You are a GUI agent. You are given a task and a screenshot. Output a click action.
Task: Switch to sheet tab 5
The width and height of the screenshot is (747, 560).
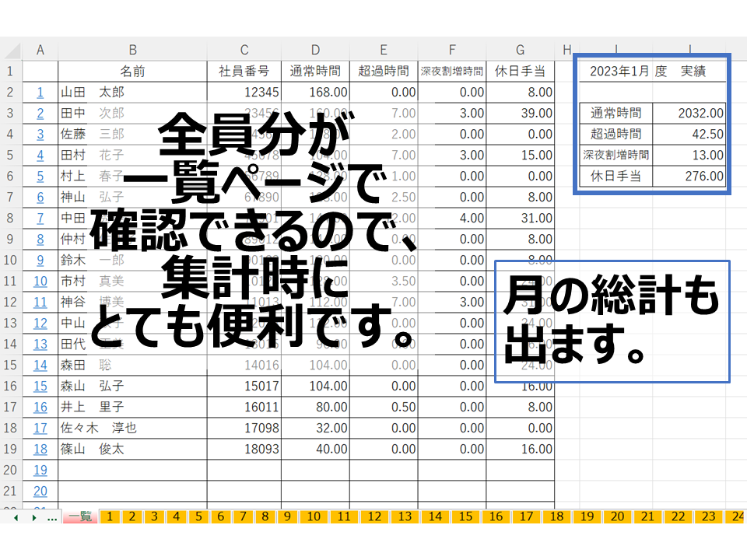tap(198, 516)
